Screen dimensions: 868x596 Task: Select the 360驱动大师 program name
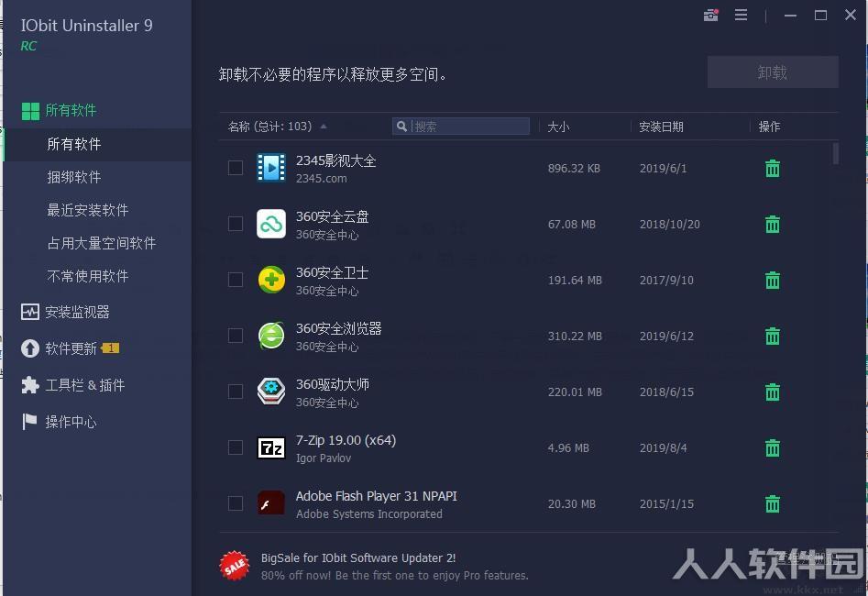[x=332, y=384]
